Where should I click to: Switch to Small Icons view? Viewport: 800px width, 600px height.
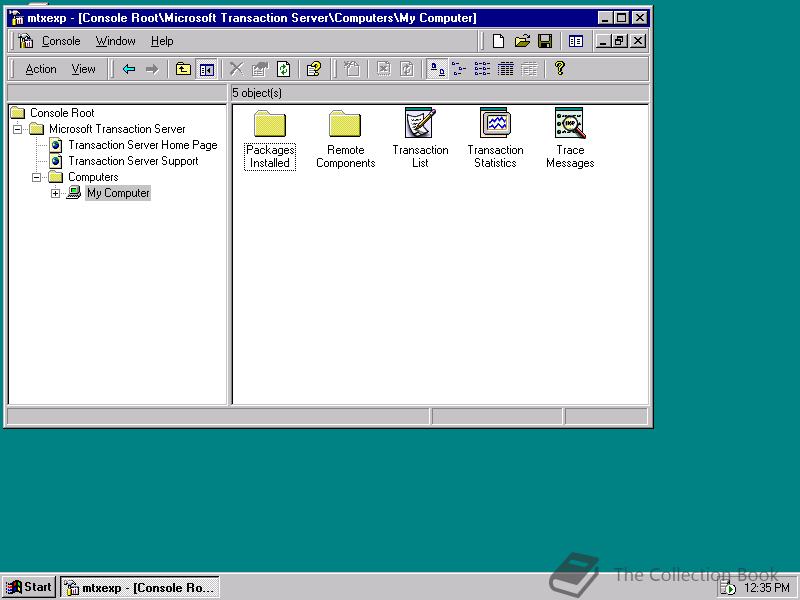tap(459, 69)
